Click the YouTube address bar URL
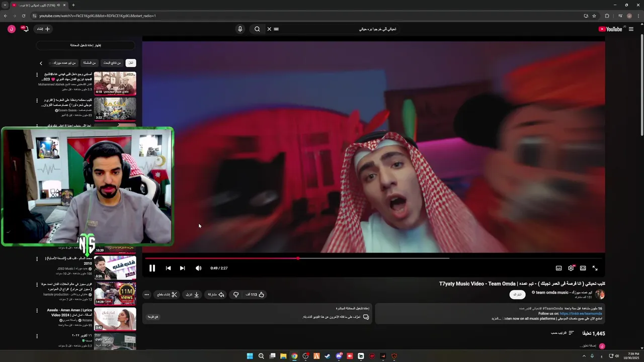 click(x=98, y=16)
